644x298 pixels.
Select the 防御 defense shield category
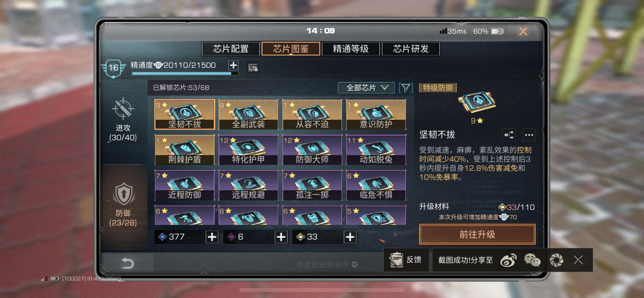tap(123, 204)
